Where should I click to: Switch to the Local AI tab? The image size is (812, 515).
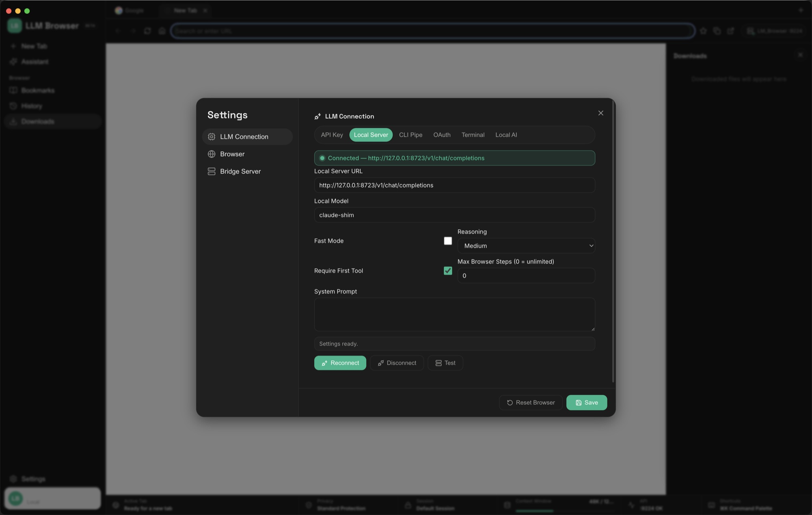coord(506,135)
